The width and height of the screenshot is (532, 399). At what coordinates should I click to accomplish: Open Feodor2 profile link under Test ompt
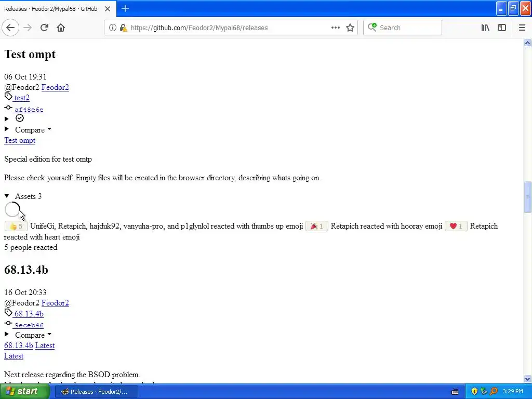click(55, 87)
